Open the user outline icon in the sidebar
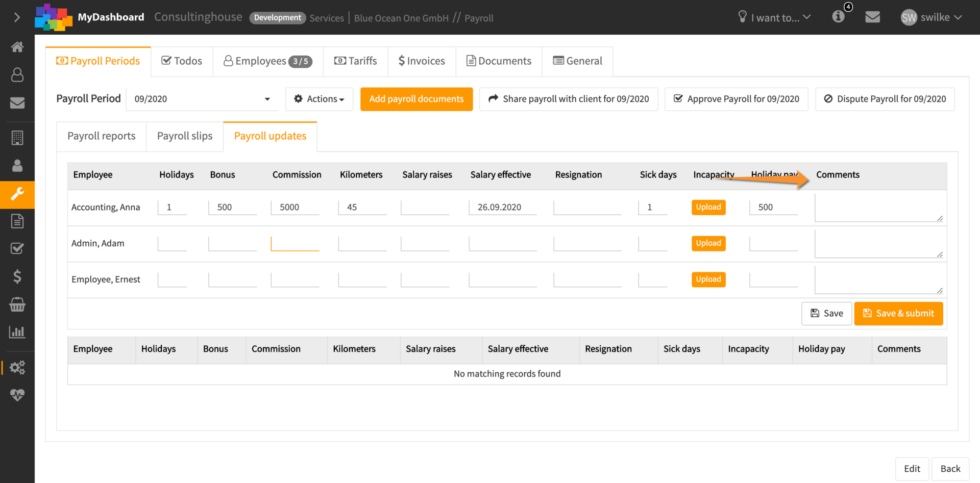The image size is (980, 483). click(17, 75)
